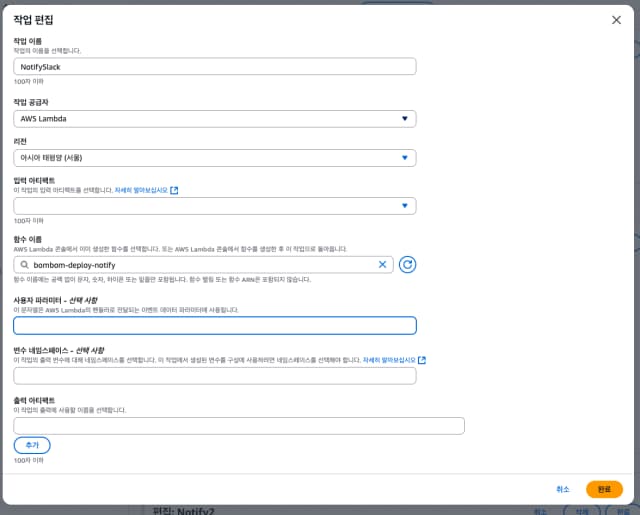Open 자세히 알아보십시오 link for 변수 네임스페이스
Screen dimensions: 640x515
pyautogui.click(x=389, y=360)
